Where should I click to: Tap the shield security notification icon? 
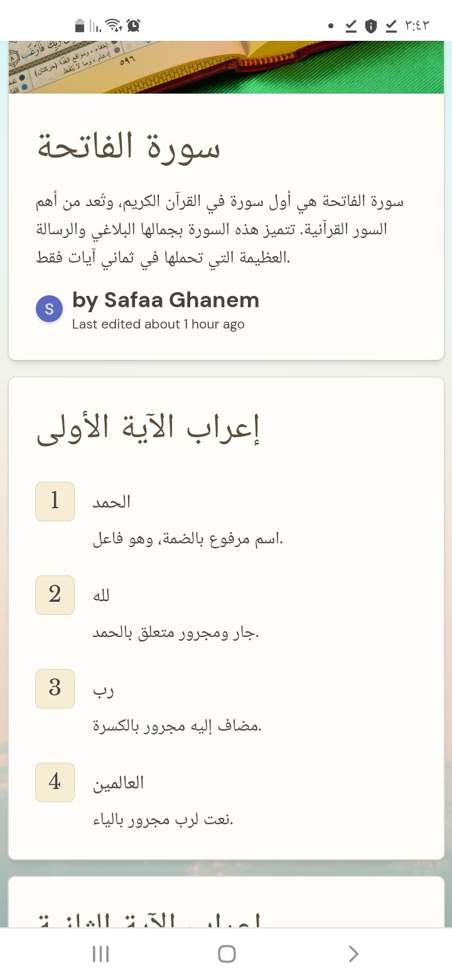coord(371,26)
